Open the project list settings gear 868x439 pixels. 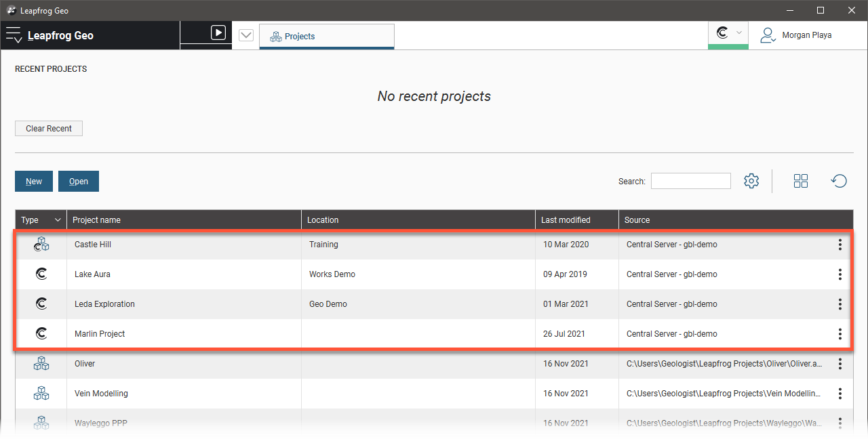[x=751, y=181]
